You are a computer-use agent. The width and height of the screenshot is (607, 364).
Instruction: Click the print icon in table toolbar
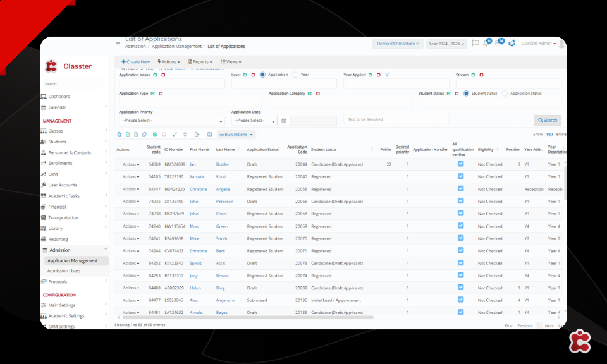click(120, 135)
